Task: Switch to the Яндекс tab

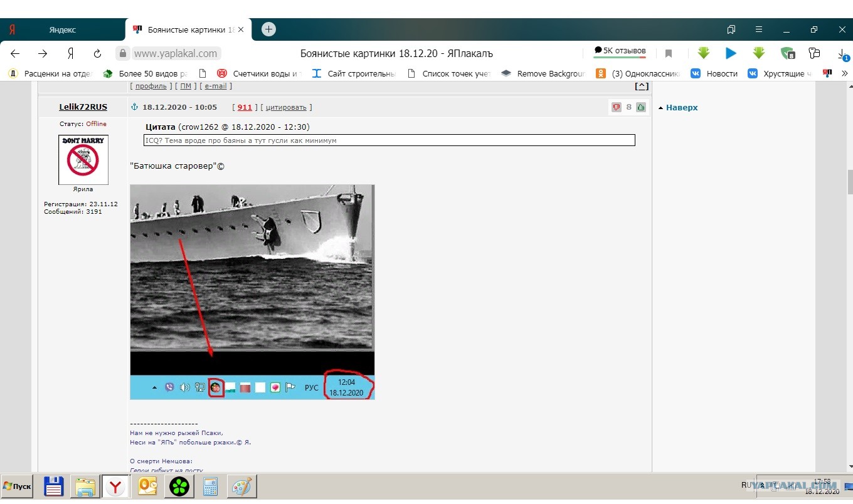Action: (x=63, y=29)
